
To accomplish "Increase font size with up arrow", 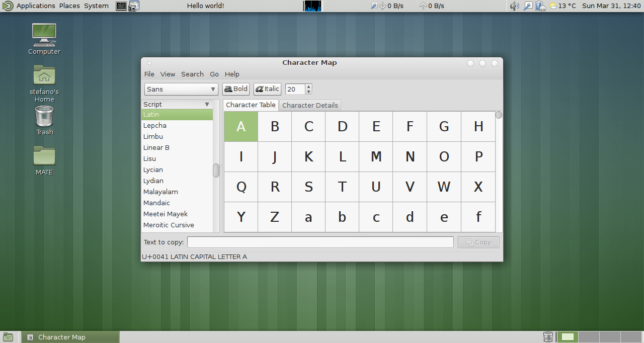I will [308, 87].
